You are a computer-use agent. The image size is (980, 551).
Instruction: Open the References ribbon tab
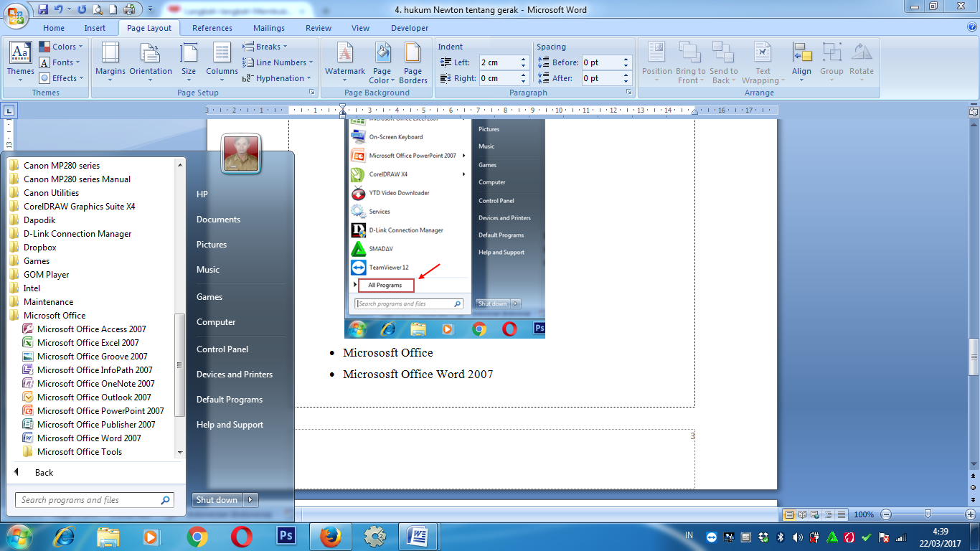point(212,28)
